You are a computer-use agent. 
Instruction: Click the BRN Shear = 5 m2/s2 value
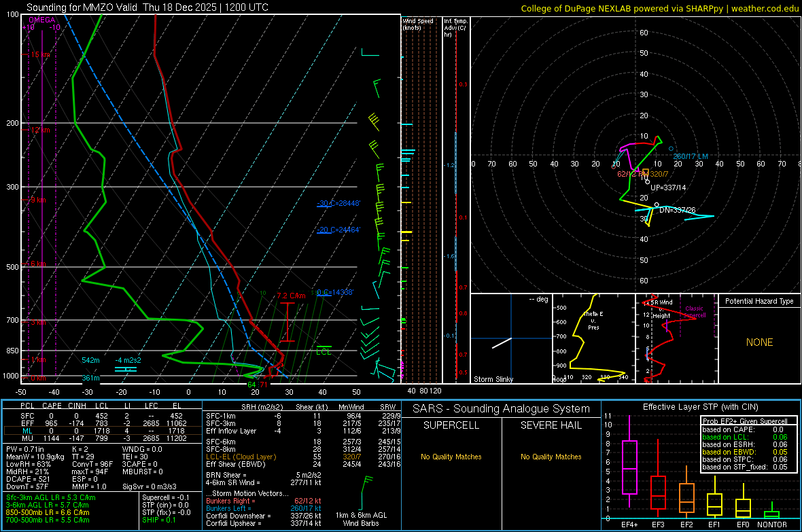point(264,475)
